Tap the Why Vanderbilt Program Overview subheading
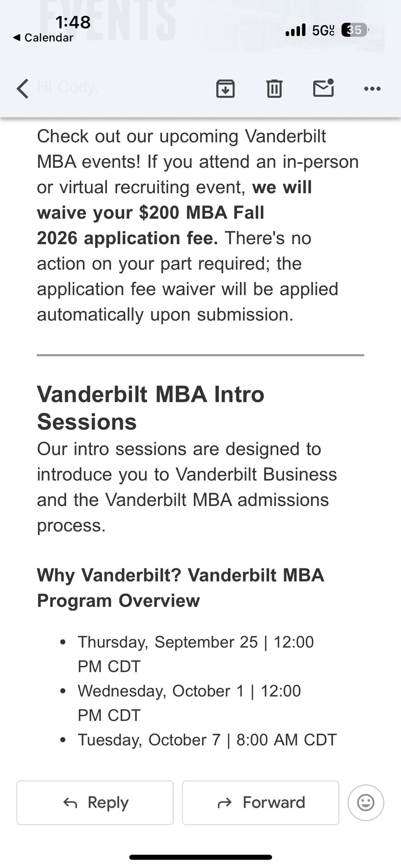Viewport: 401px width, 868px height. [x=180, y=587]
